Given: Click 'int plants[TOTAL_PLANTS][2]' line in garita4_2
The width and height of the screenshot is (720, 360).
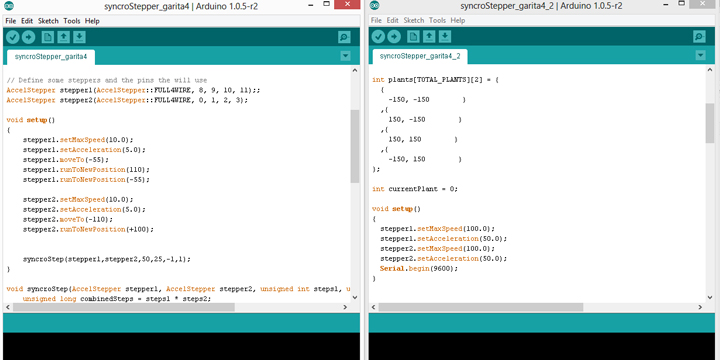Looking at the screenshot, I should pos(435,79).
